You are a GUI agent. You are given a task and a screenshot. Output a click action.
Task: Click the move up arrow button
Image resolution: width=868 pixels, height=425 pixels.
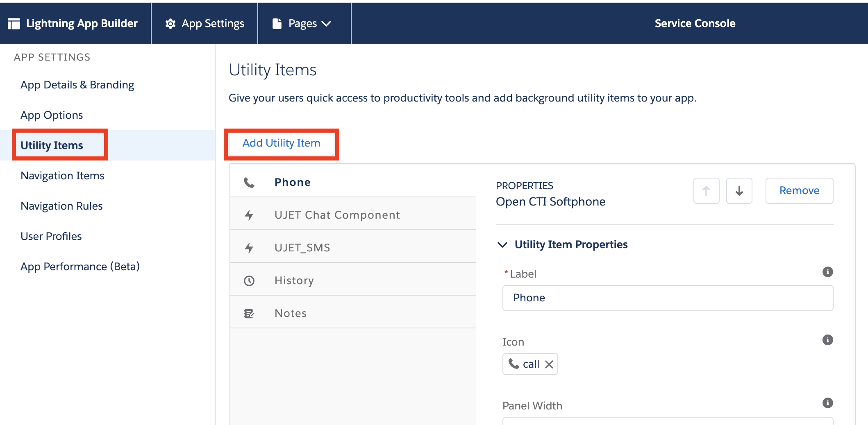tap(706, 191)
